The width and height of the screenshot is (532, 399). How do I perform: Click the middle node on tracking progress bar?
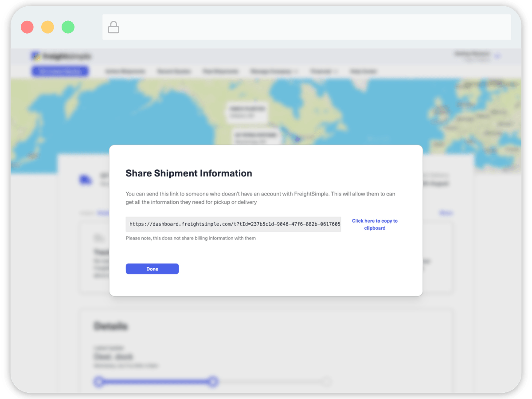pos(213,381)
